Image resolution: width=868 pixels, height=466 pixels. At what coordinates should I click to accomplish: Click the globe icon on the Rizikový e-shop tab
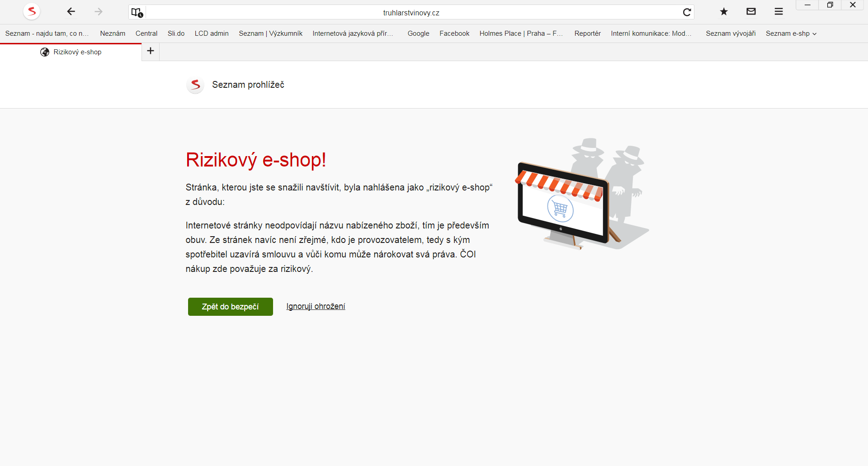45,52
